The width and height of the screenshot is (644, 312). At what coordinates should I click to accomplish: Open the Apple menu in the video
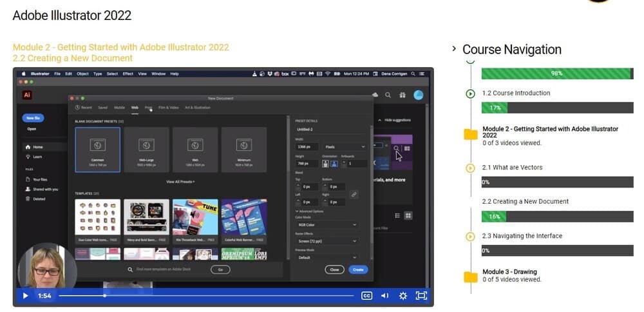[23, 74]
